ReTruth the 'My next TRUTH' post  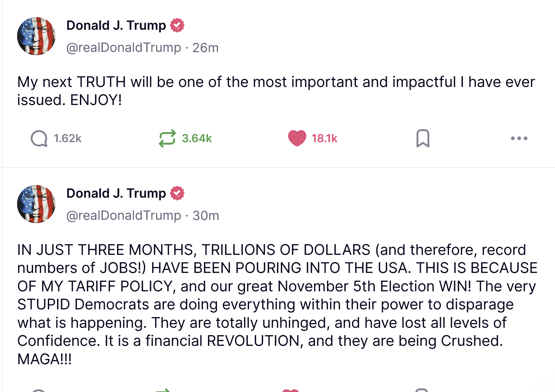(167, 138)
